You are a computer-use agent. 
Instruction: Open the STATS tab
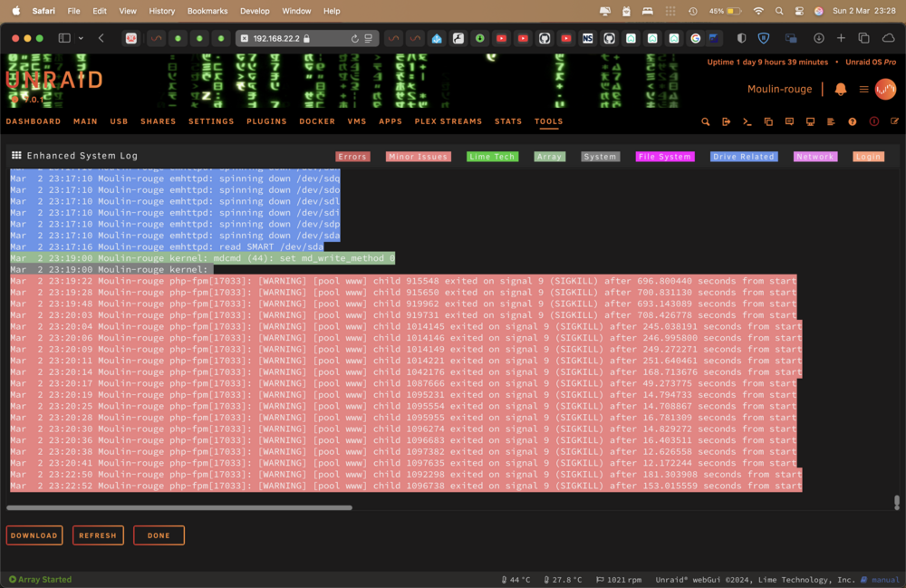click(x=508, y=121)
